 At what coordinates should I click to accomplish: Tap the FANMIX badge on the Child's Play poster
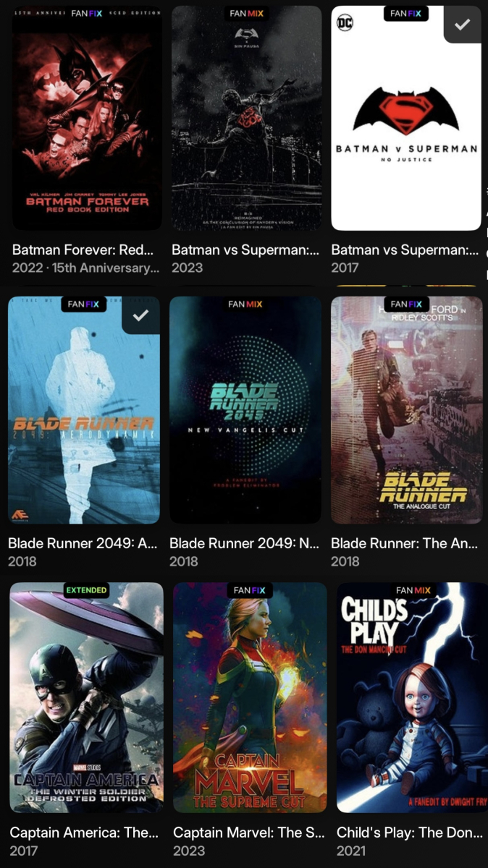coord(413,590)
